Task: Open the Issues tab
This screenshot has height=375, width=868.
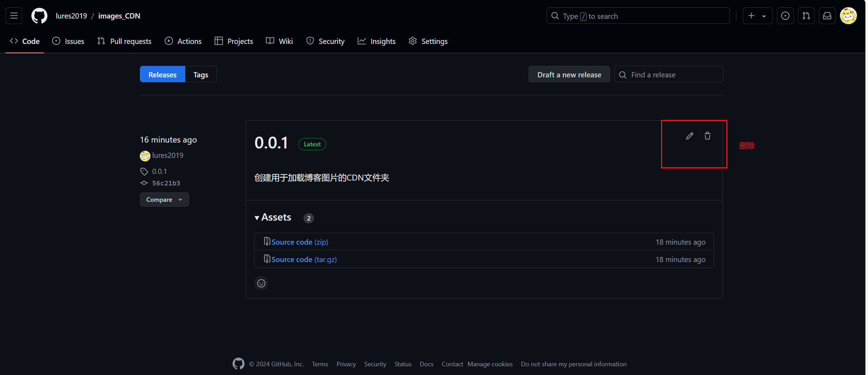Action: tap(68, 41)
